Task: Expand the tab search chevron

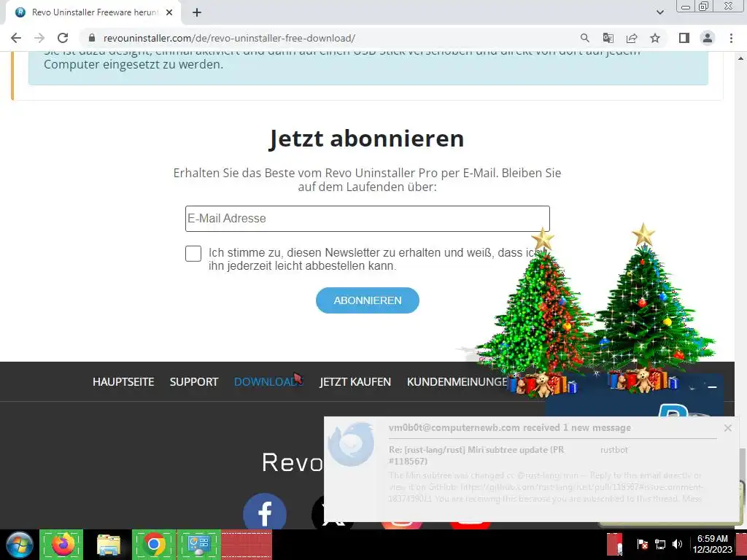Action: point(659,12)
